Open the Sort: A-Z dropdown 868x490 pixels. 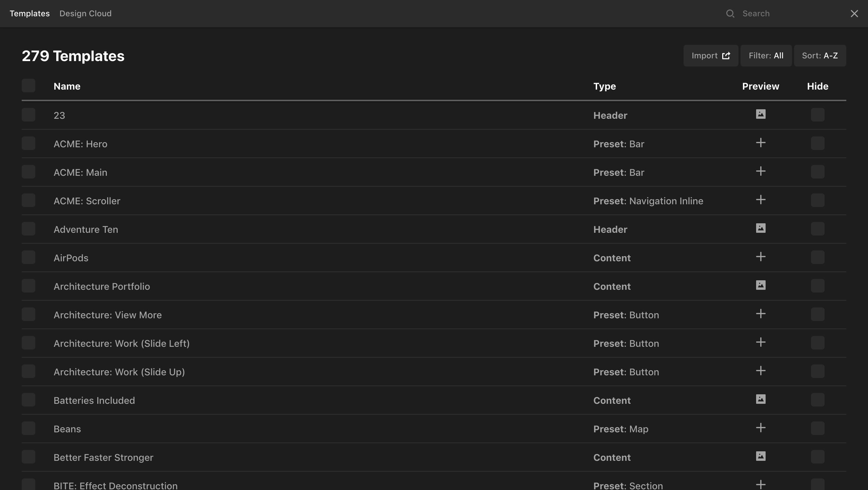(x=820, y=56)
